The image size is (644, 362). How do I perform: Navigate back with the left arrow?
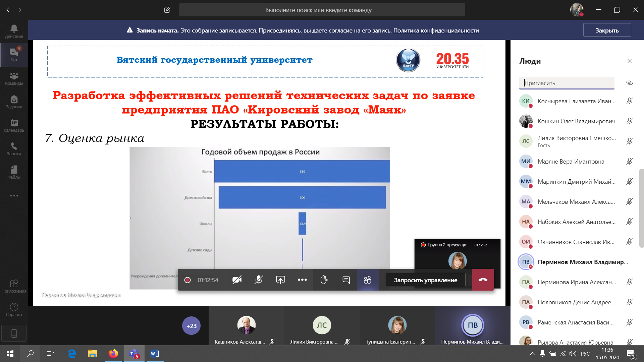[x=8, y=10]
